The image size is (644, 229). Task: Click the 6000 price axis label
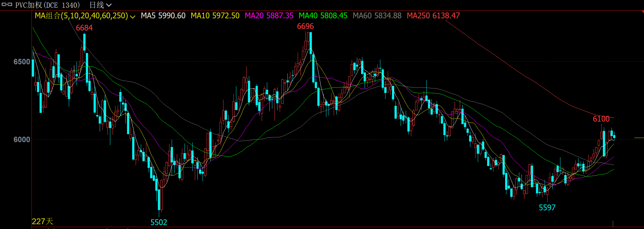[x=22, y=140]
